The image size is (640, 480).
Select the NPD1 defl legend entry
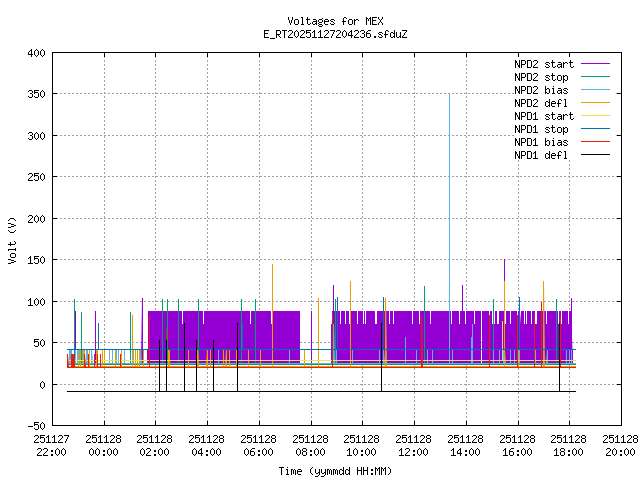541,155
